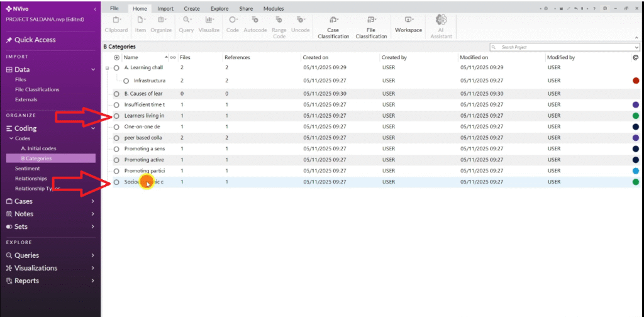Image resolution: width=644 pixels, height=317 pixels.
Task: Select the circle beside Promoting active
Action: (x=116, y=160)
